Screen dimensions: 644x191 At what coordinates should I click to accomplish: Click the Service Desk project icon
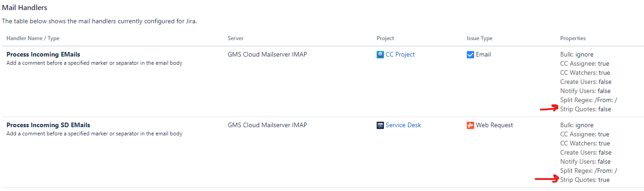pos(380,125)
